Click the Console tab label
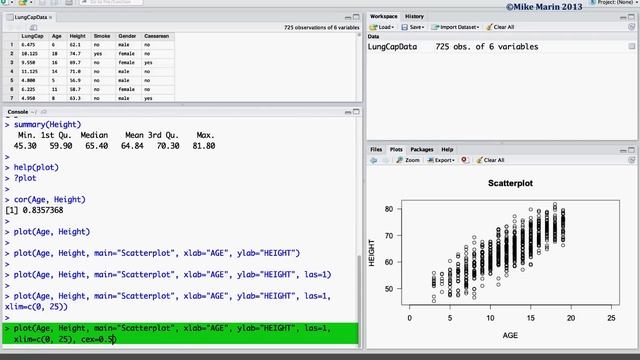 coord(18,112)
